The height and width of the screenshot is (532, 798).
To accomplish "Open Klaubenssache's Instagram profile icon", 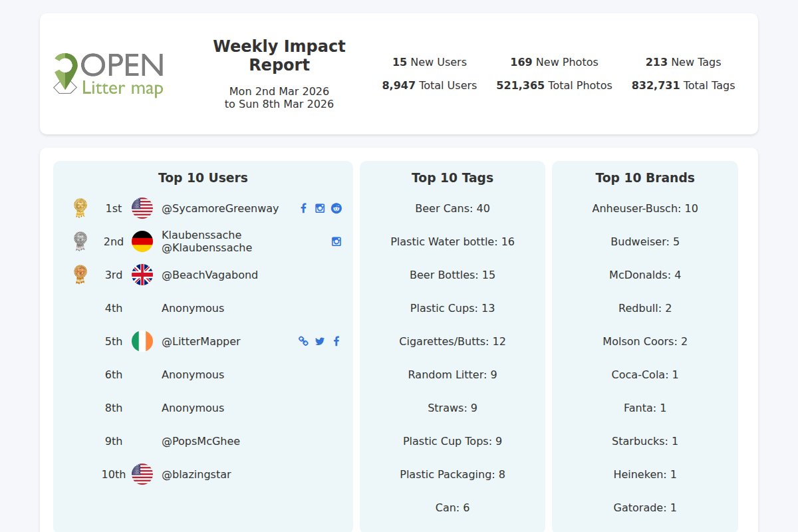I will pyautogui.click(x=336, y=241).
